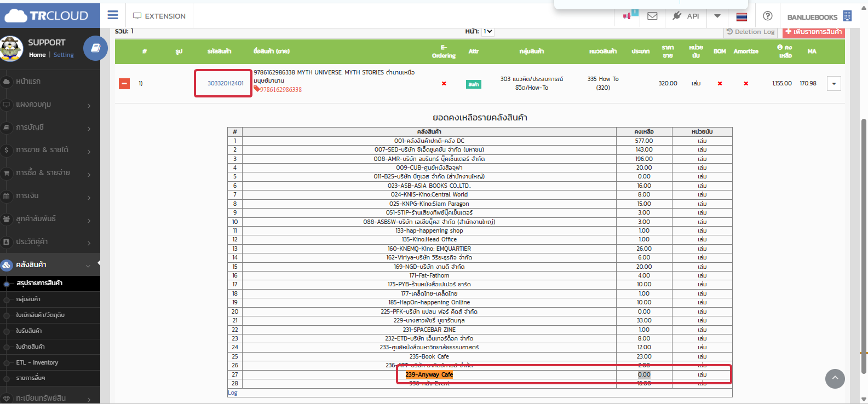868x404 pixels.
Task: Open the page number select dropdown
Action: 487,32
